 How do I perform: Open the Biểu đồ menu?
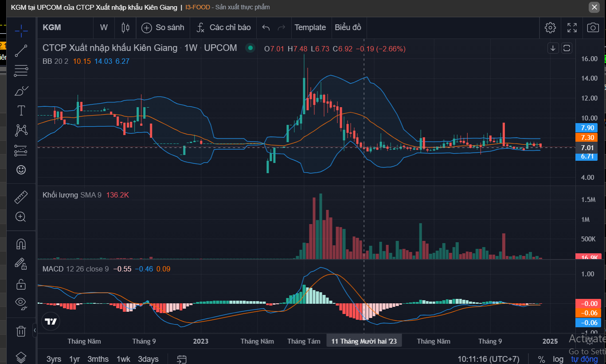(x=348, y=27)
